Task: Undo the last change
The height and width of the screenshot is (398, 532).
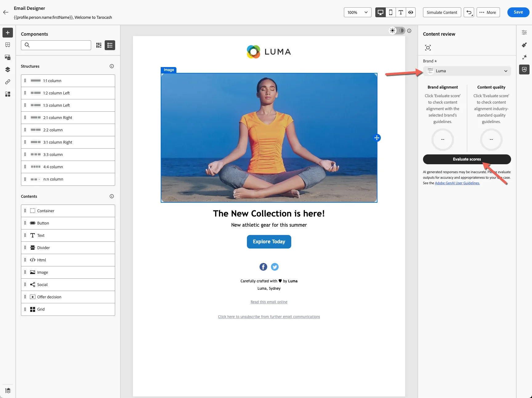Action: coord(469,12)
